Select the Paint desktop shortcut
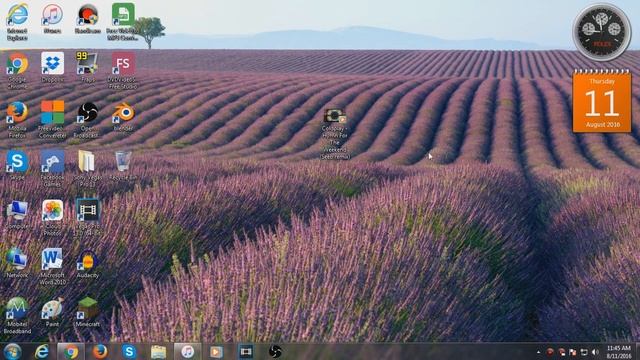The height and width of the screenshot is (360, 640). tap(52, 312)
